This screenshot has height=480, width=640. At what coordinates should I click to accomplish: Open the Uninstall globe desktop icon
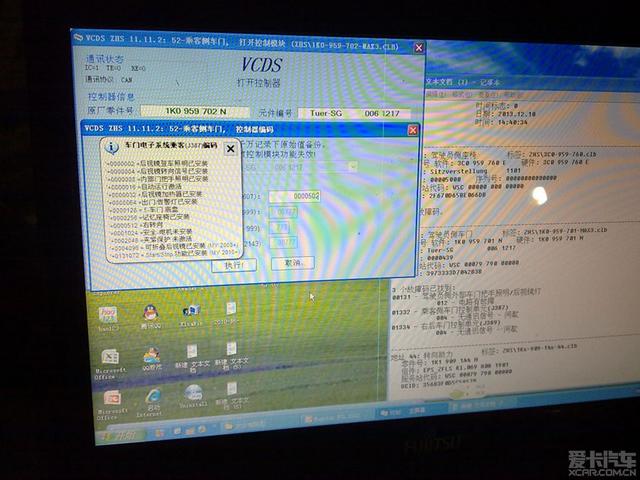[193, 393]
